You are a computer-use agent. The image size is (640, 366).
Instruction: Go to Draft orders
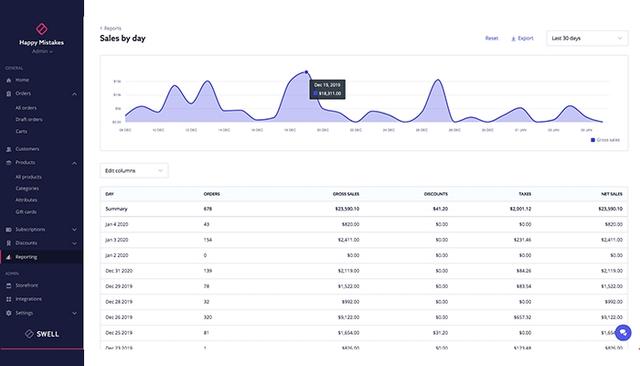(29, 120)
